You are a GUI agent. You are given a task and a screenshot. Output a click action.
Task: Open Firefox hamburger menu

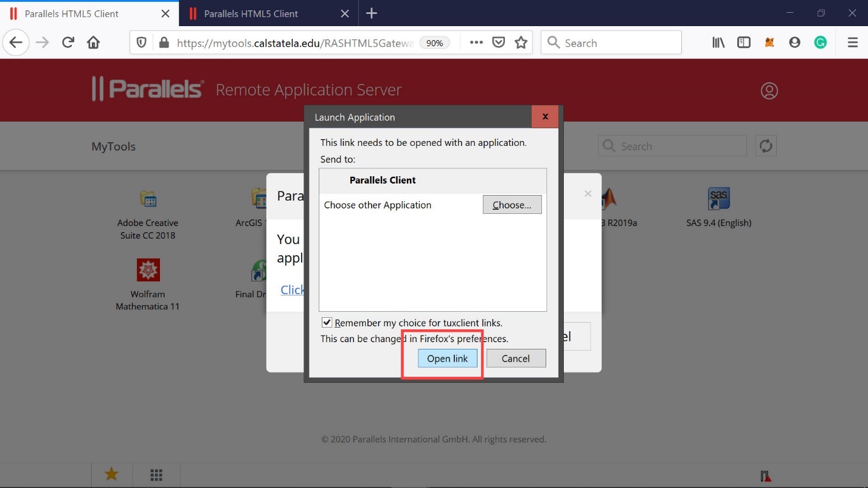click(x=852, y=43)
